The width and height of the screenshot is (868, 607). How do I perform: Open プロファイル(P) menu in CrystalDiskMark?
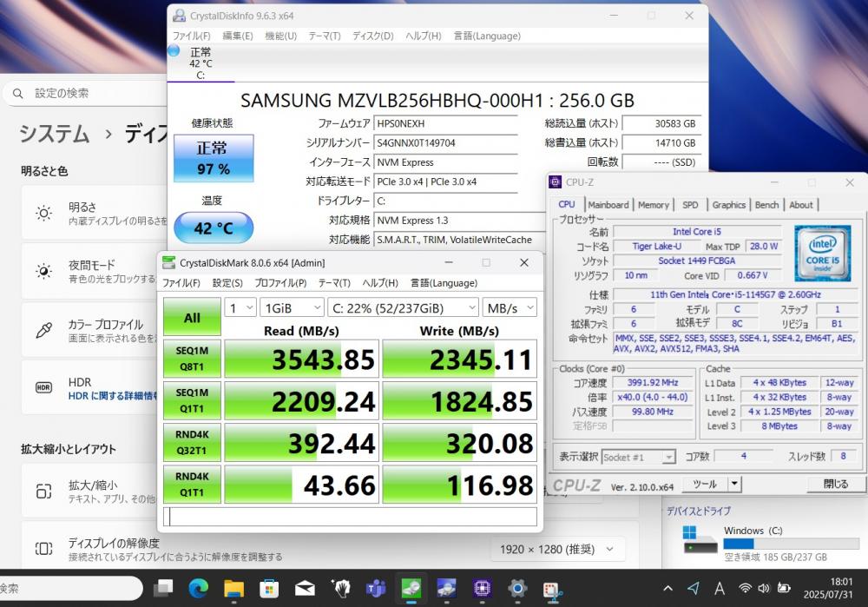(x=280, y=283)
